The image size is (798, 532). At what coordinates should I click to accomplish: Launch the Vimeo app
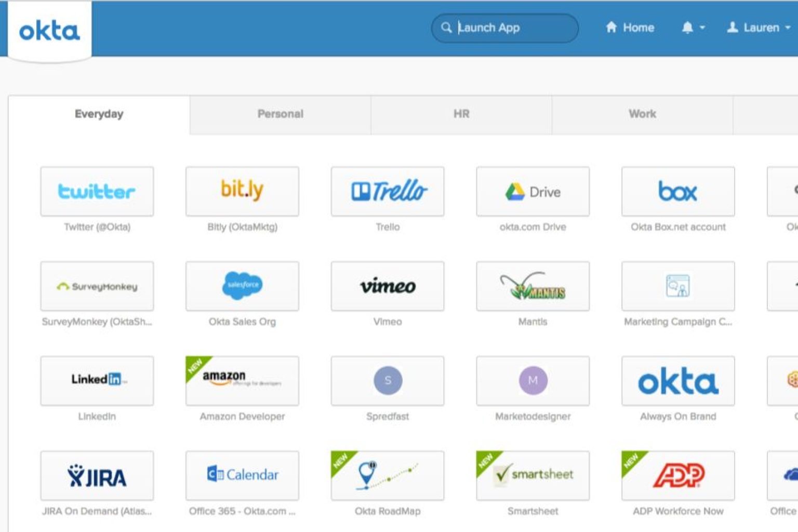pos(387,286)
